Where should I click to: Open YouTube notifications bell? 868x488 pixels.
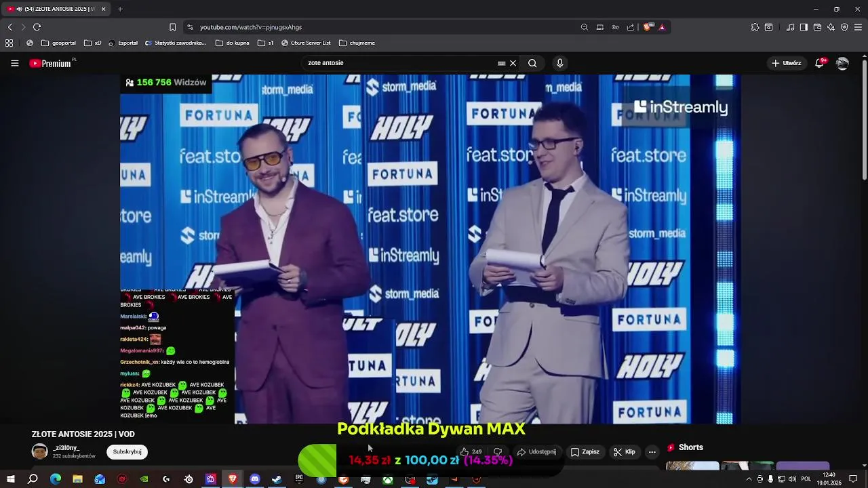coord(820,63)
